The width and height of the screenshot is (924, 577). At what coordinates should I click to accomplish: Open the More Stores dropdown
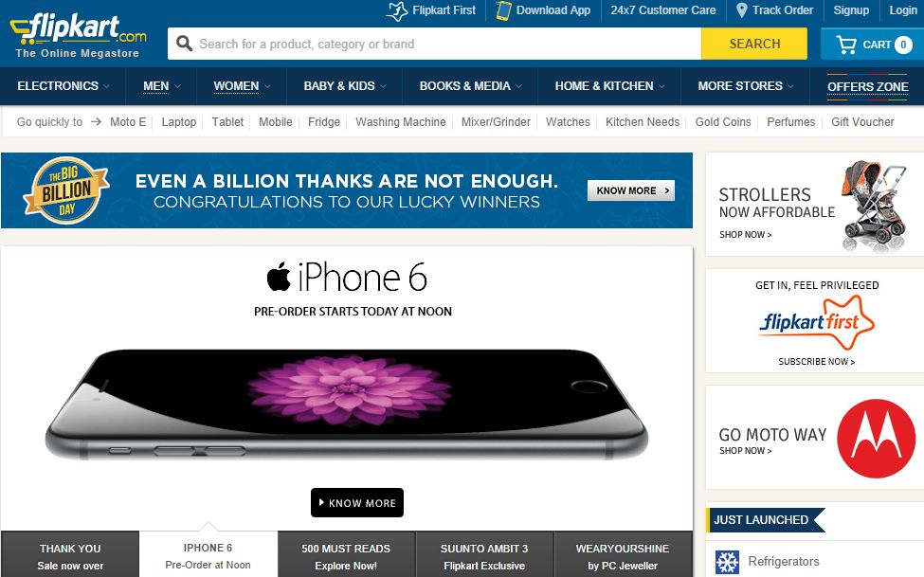pyautogui.click(x=746, y=86)
